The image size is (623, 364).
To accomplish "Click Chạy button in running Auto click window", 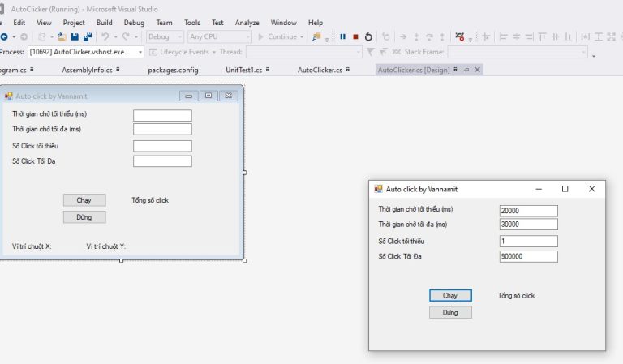I will tap(450, 295).
